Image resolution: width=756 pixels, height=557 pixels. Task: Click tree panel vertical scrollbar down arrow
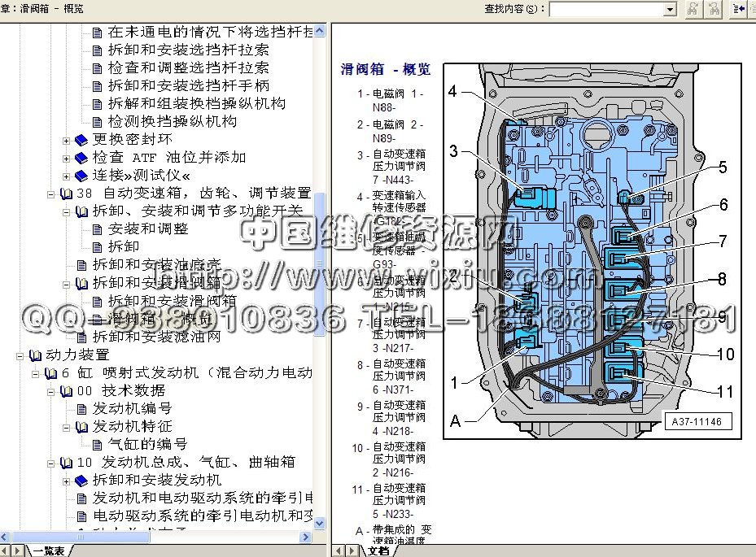point(320,523)
